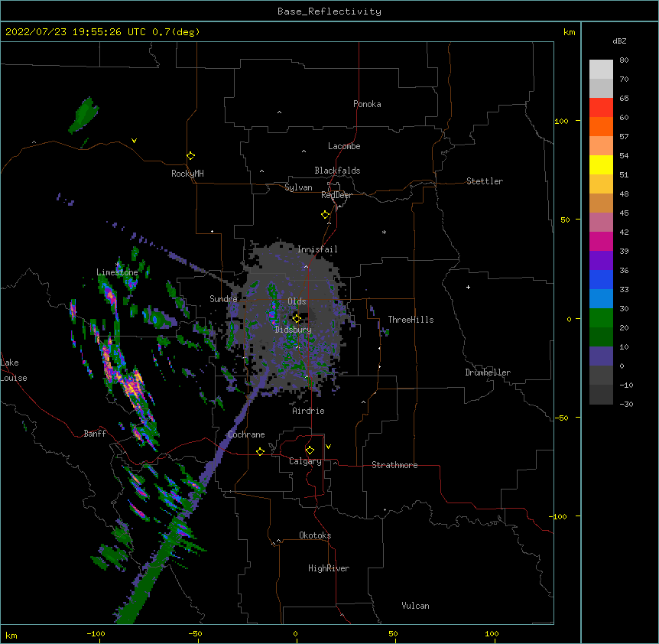
Task: Select the RockyMH label
Action: [187, 174]
